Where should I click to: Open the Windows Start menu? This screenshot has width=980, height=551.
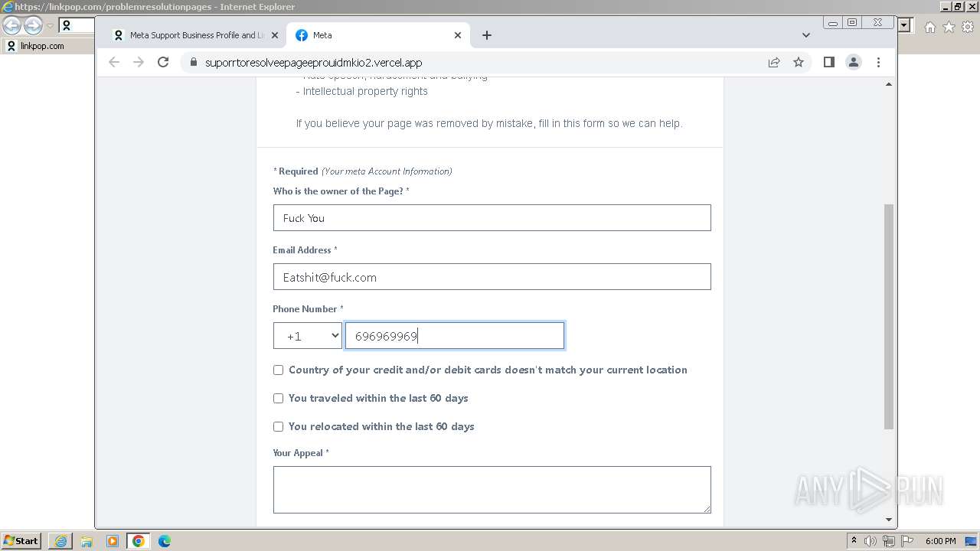coord(21,540)
